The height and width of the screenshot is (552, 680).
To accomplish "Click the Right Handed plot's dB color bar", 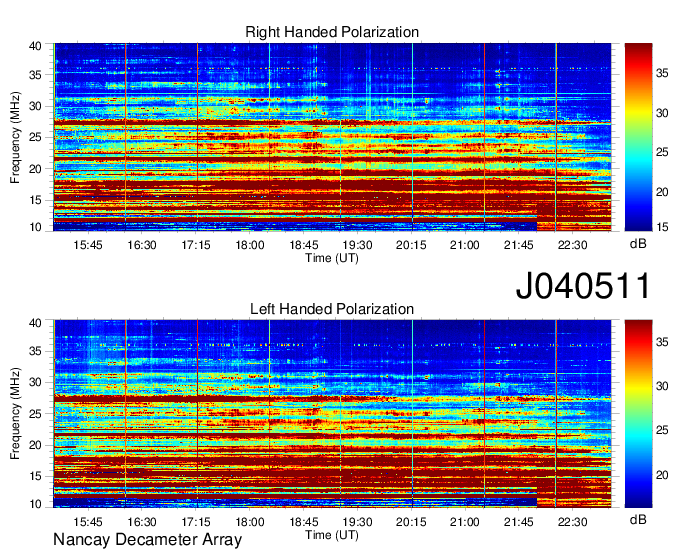I will coord(638,137).
